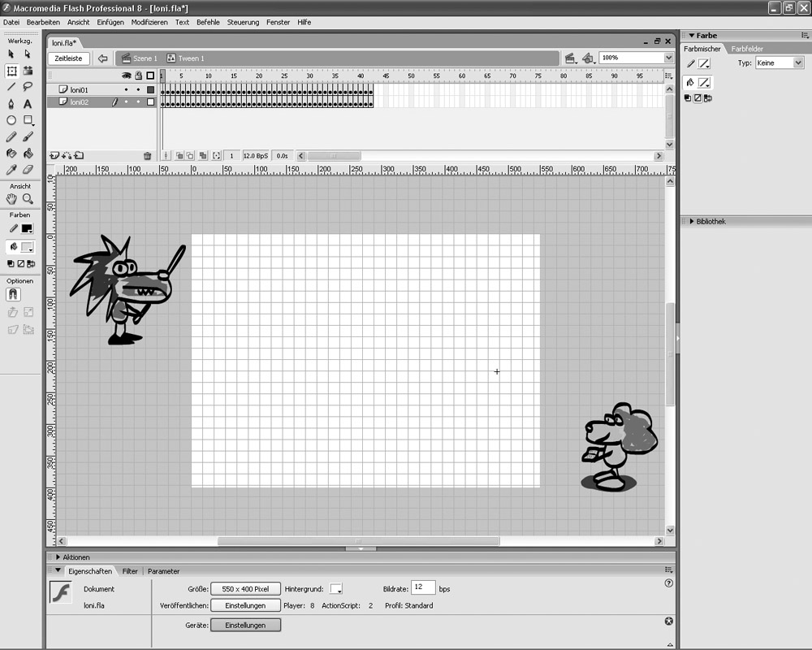The height and width of the screenshot is (650, 812).
Task: Click the Hintergrund color swatch
Action: pyautogui.click(x=335, y=588)
